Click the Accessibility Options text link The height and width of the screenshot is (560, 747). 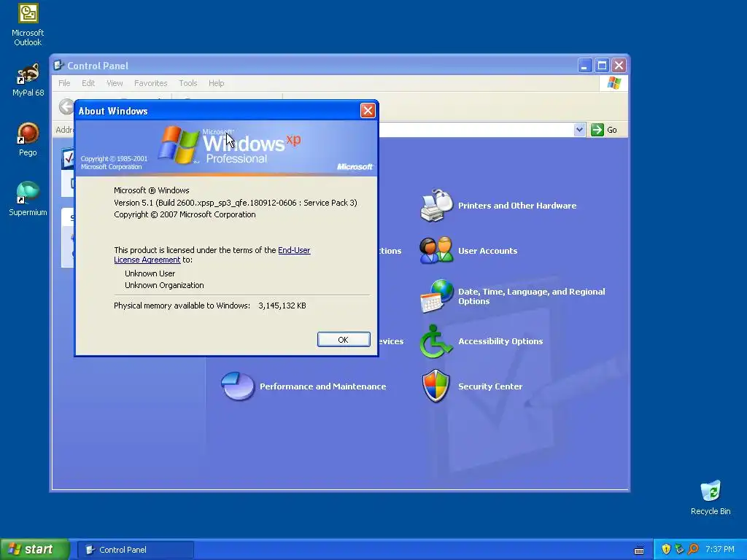point(500,341)
